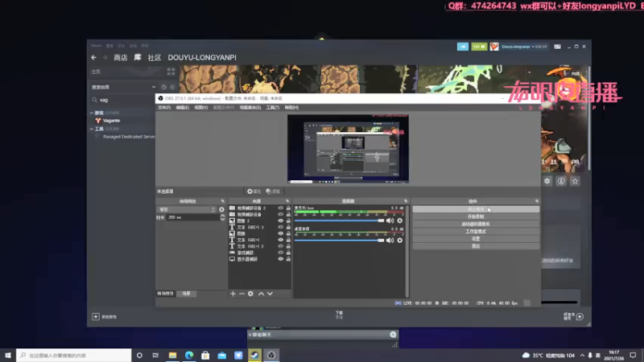Favorite Vagante with star icon in Steam

pyautogui.click(x=575, y=181)
